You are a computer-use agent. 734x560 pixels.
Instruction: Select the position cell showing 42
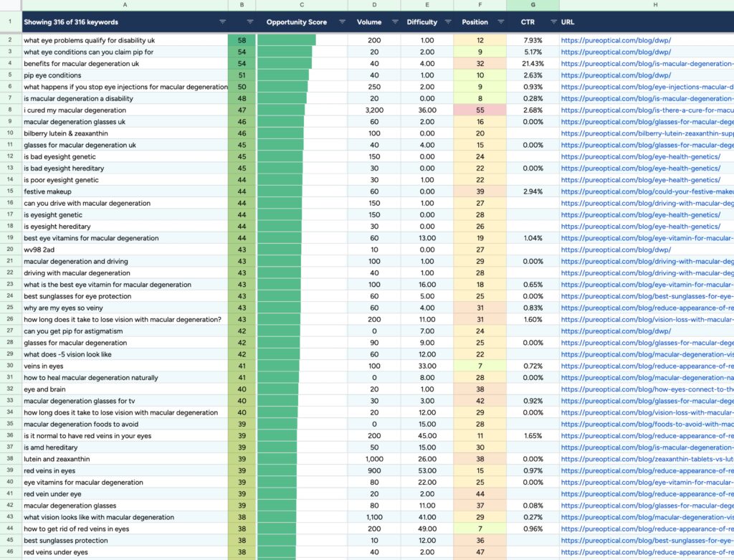(x=480, y=401)
